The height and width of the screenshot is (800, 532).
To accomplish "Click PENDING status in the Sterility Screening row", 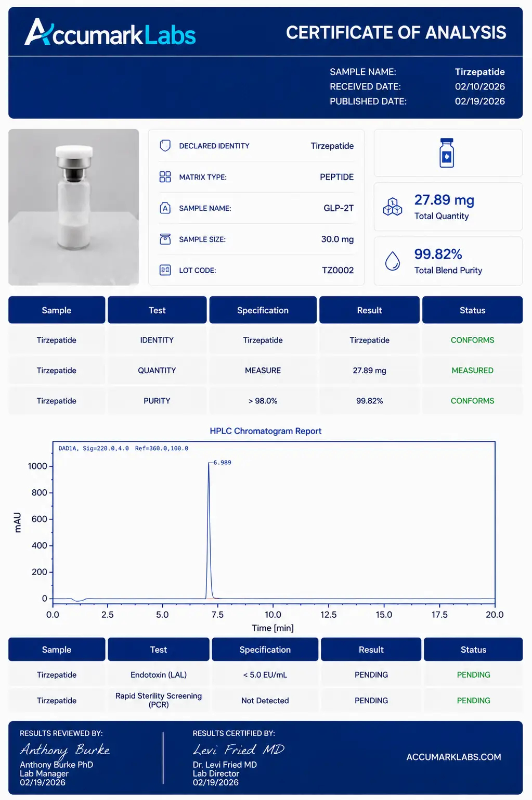I will [x=473, y=701].
